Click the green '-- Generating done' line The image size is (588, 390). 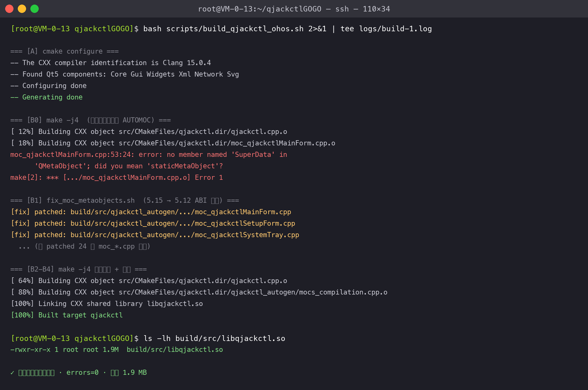tap(46, 97)
